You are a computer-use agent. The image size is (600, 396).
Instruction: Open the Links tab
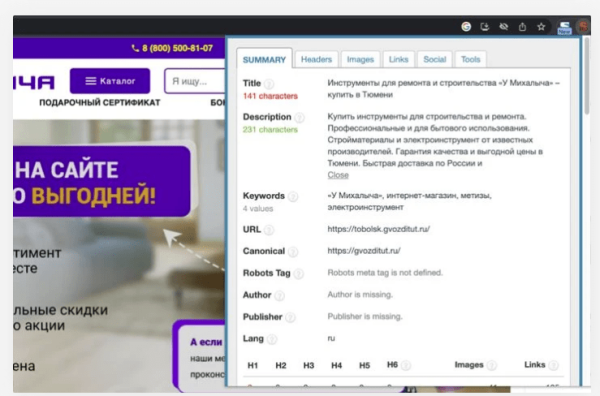398,59
